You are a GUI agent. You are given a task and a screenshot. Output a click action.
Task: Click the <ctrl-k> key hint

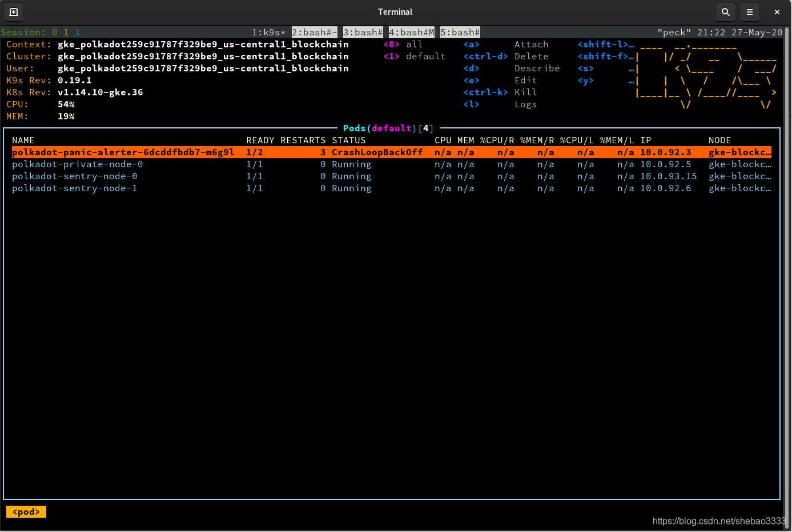click(x=486, y=92)
